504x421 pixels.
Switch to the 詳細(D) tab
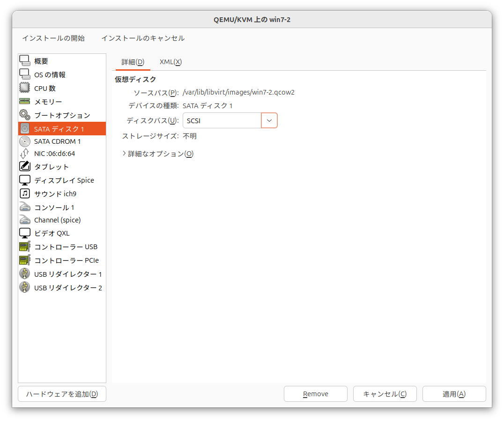(133, 62)
